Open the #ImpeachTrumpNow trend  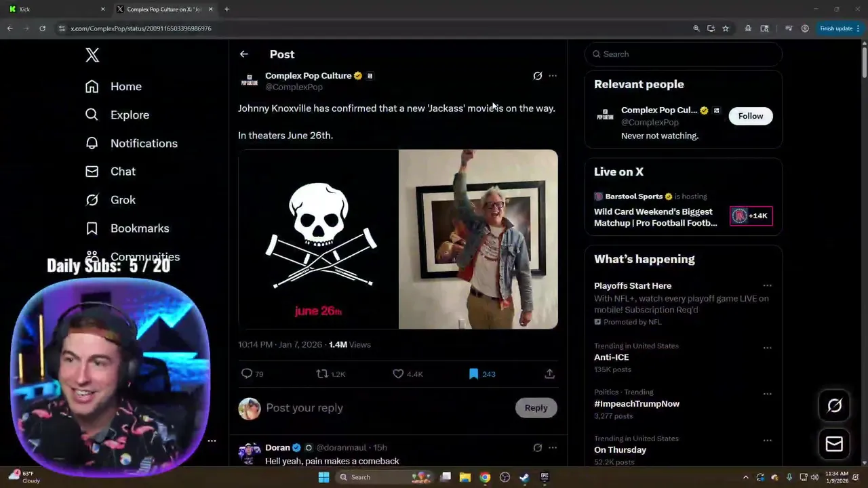click(637, 404)
